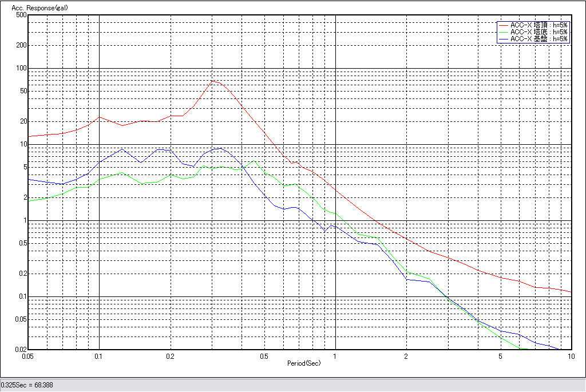Click the Acc. Response(gal) axis title

(35, 9)
